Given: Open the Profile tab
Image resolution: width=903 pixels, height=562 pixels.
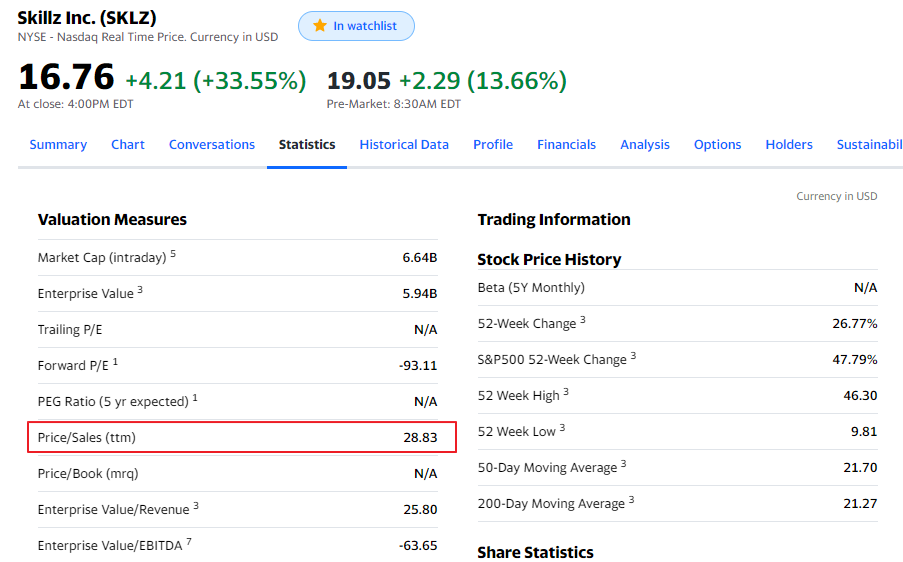Looking at the screenshot, I should pos(493,145).
